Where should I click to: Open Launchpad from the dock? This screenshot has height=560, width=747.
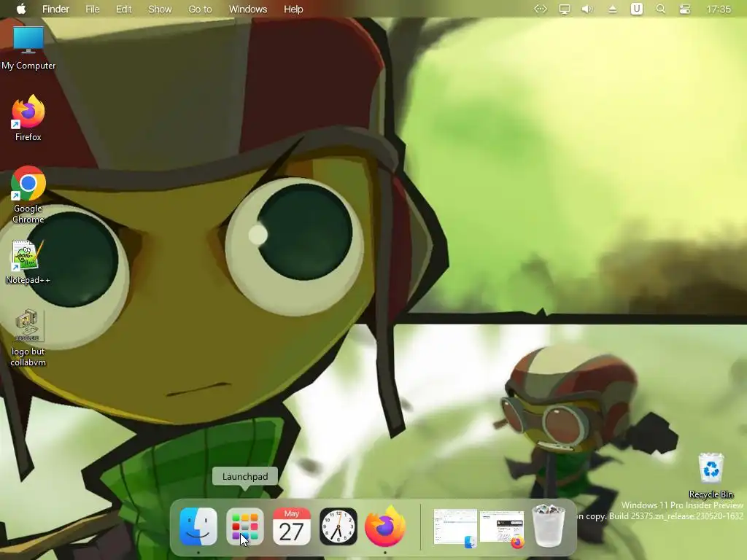pos(245,526)
